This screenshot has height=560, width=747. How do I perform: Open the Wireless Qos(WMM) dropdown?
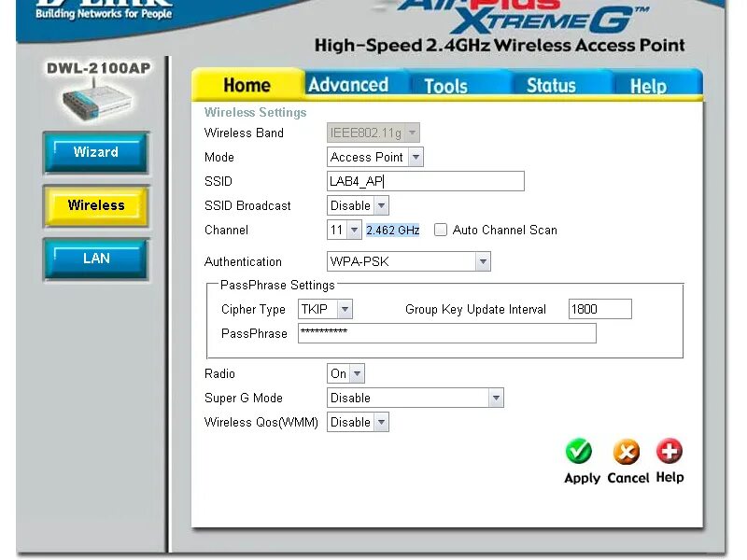[x=358, y=423]
